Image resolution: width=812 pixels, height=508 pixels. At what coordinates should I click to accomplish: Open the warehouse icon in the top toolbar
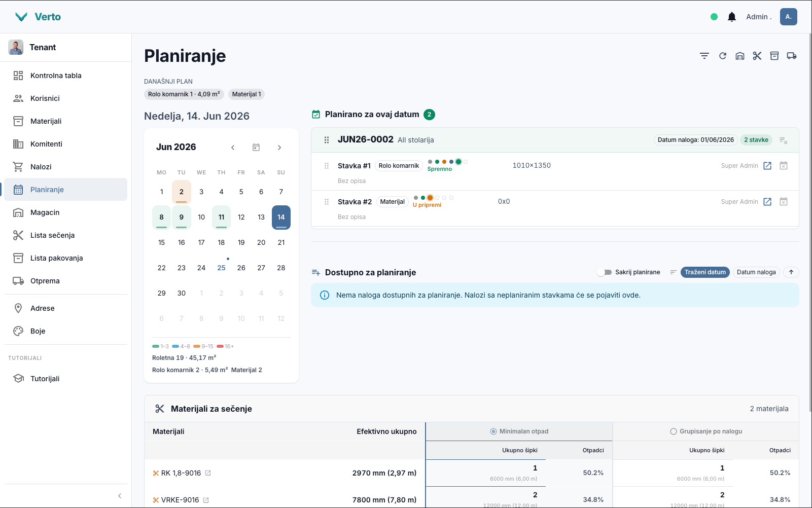pyautogui.click(x=740, y=56)
